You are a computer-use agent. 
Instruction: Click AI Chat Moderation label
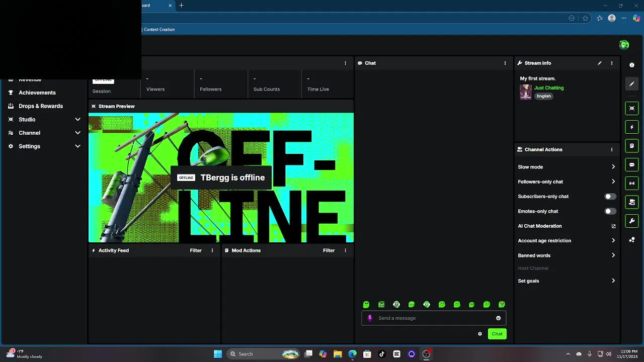coord(540,226)
